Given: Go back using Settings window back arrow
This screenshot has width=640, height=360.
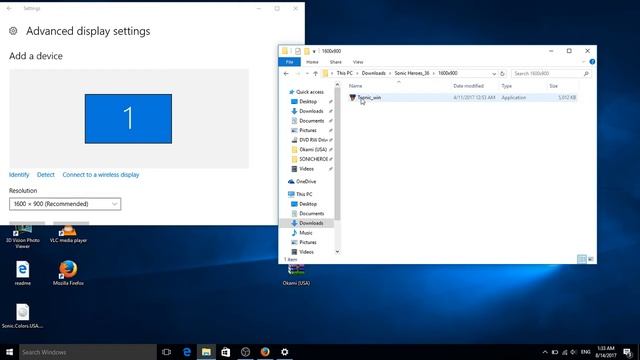Looking at the screenshot, I should 9,8.
